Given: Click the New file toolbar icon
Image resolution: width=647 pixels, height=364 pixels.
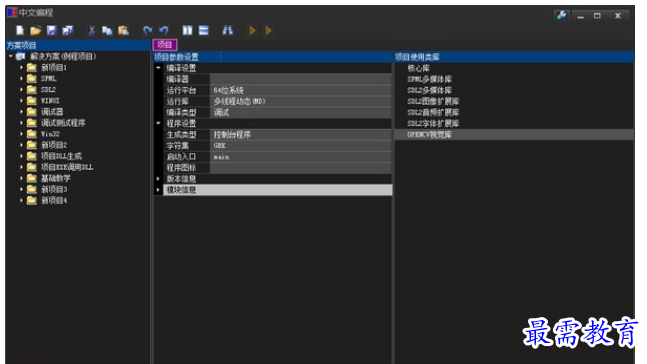Looking at the screenshot, I should (20, 30).
